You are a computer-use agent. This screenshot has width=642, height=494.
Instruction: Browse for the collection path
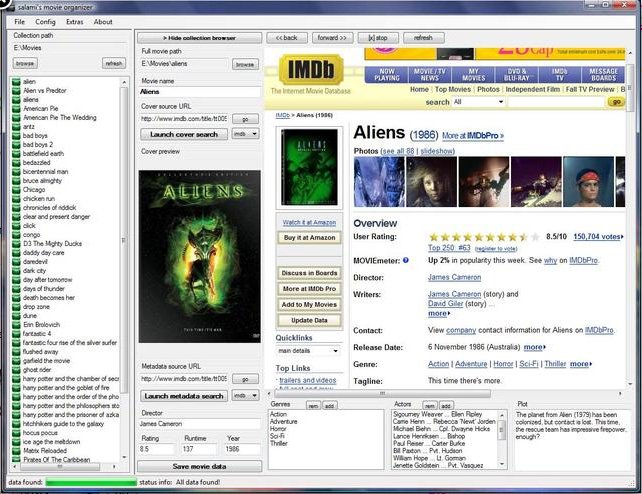(x=25, y=63)
